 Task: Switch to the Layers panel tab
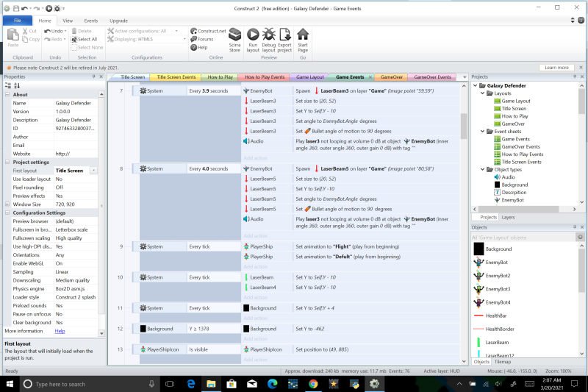click(508, 217)
